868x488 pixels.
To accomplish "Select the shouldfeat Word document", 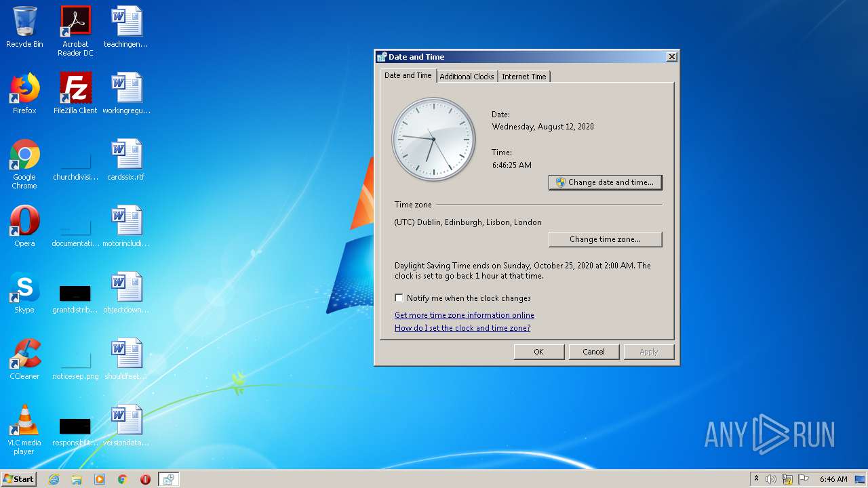I will click(x=126, y=359).
